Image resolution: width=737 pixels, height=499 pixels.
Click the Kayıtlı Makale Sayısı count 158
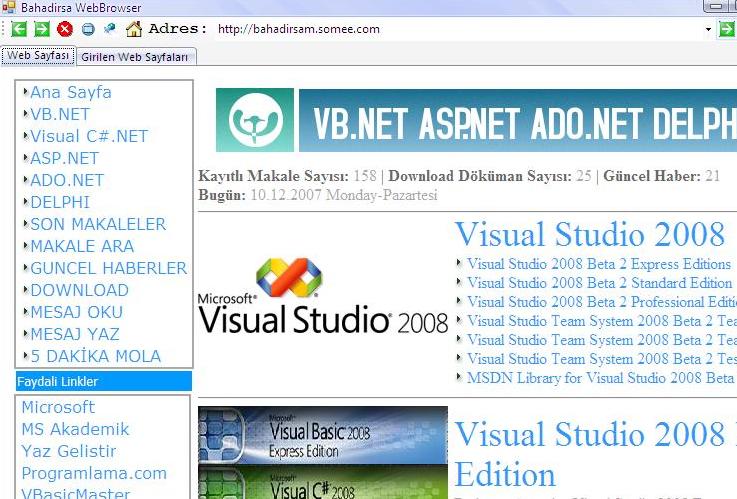[365, 176]
